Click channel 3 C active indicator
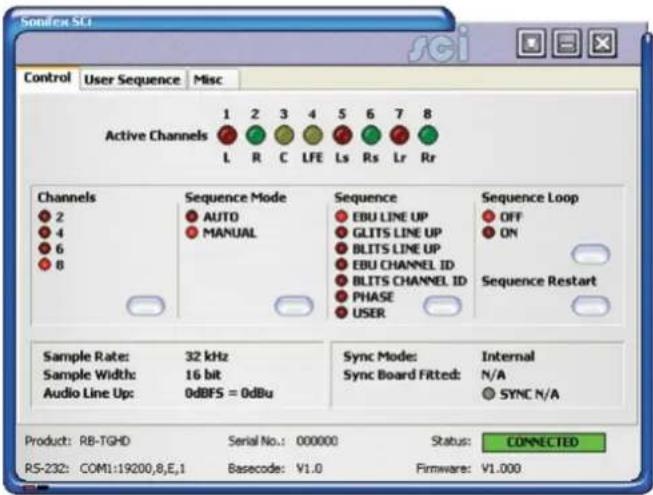The height and width of the screenshot is (495, 653). pyautogui.click(x=284, y=135)
